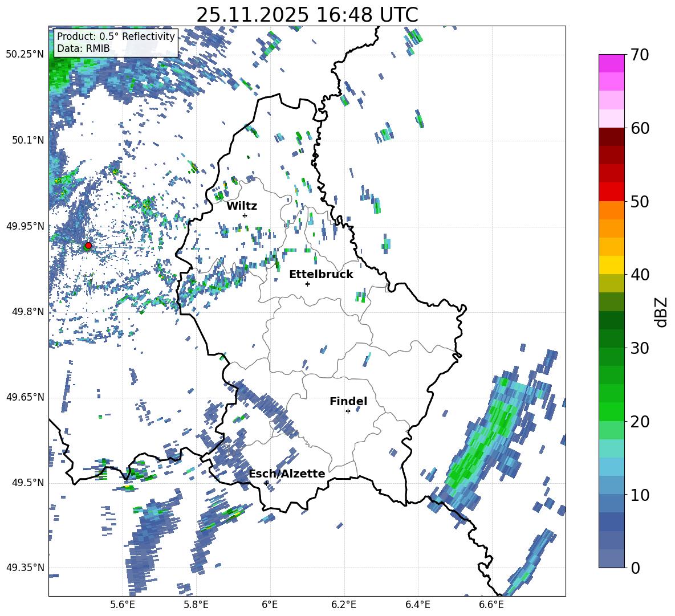The image size is (675, 616).
Task: Click the 6.4°E longitude label
Action: coord(417,605)
